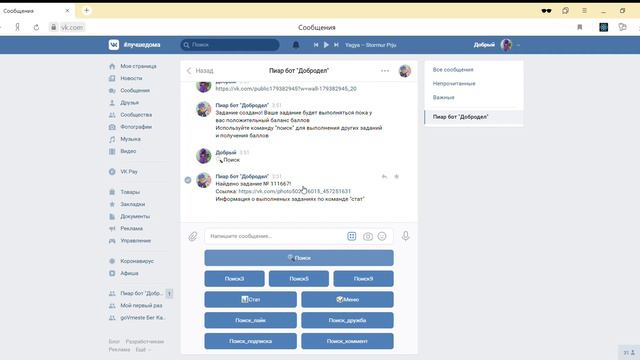The height and width of the screenshot is (360, 640).
Task: Open the Мой первый раз group in the sidebar
Action: 141,306
